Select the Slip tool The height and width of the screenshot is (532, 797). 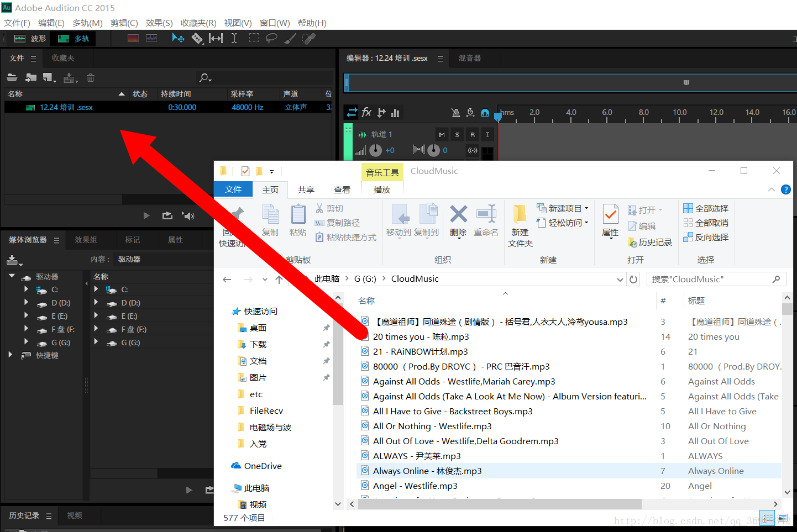pos(216,38)
